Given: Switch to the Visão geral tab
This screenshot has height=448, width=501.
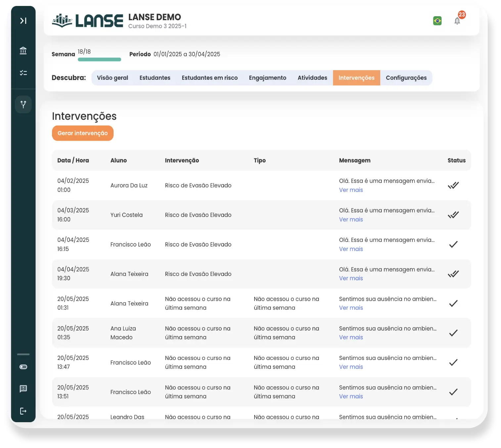Looking at the screenshot, I should tap(112, 78).
